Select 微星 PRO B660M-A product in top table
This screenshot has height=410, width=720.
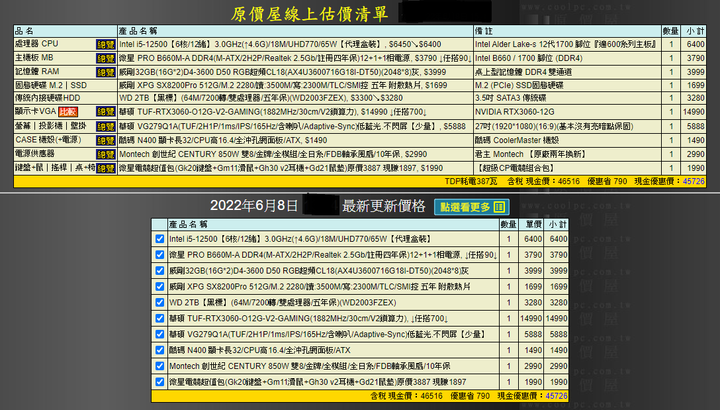(295, 58)
